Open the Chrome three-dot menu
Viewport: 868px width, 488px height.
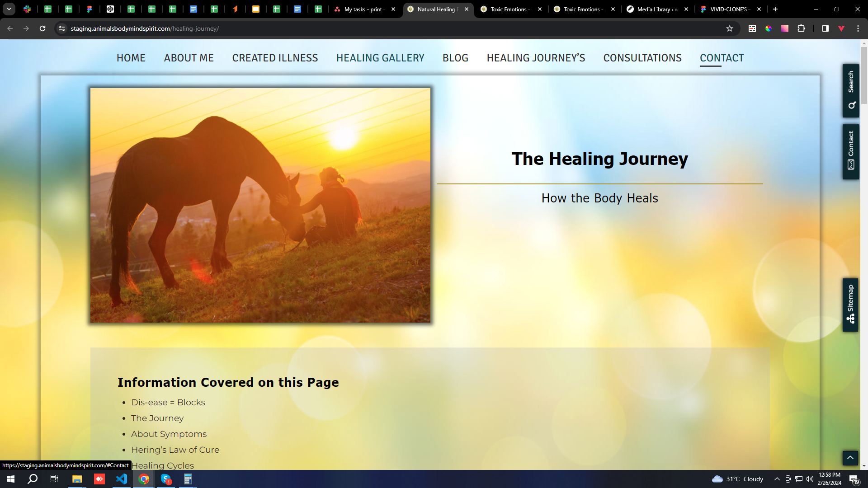tap(858, 28)
